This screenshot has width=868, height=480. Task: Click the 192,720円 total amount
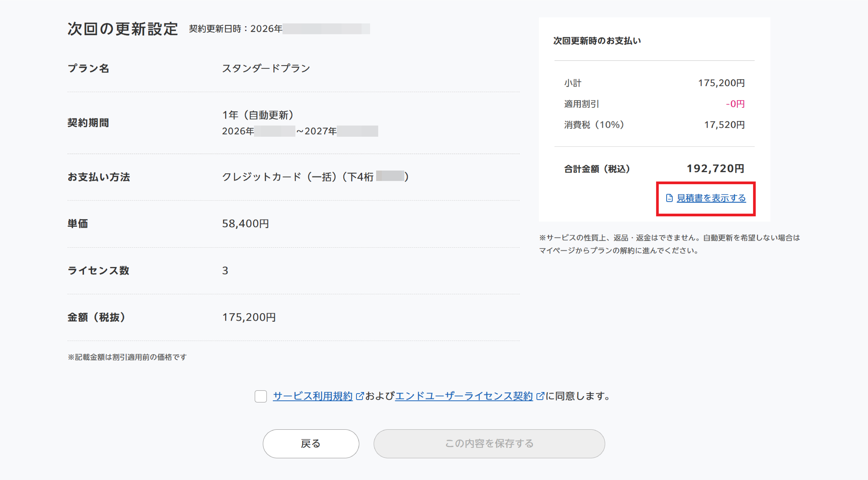[715, 168]
